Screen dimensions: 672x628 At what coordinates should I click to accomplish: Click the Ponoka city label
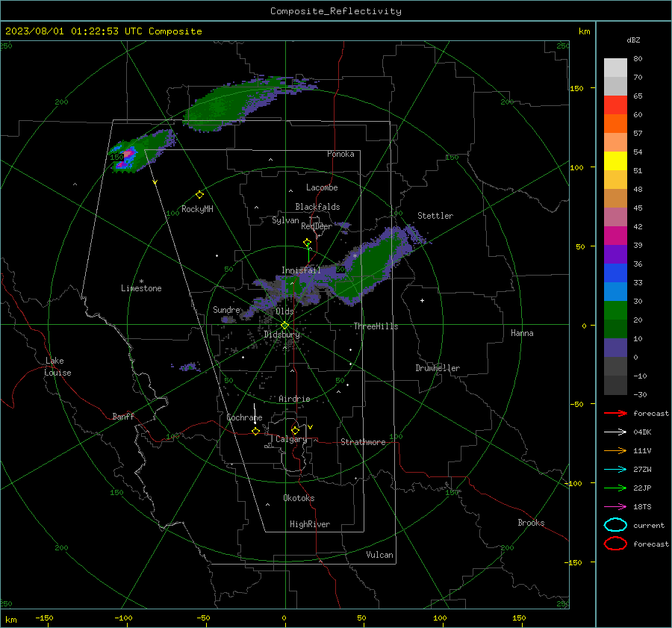340,154
